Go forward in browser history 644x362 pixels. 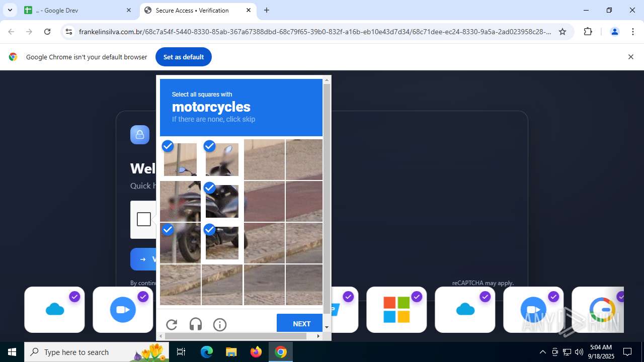click(x=29, y=32)
